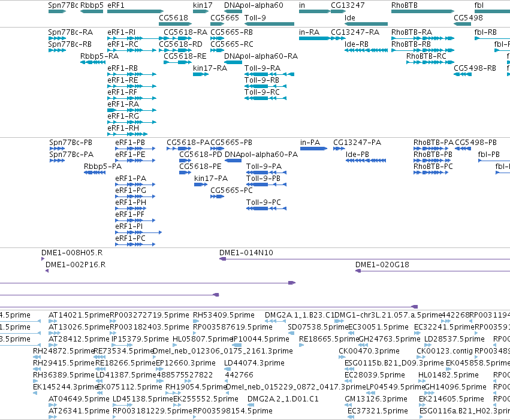Open the in-RA transcript
The width and height of the screenshot is (510, 420).
(x=309, y=32)
